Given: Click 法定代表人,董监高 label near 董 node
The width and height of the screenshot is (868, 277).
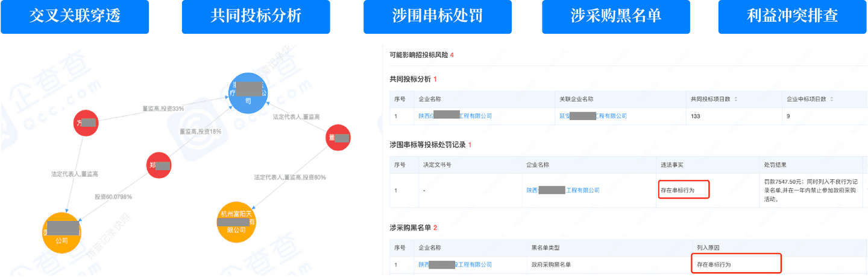Looking at the screenshot, I should [x=296, y=116].
